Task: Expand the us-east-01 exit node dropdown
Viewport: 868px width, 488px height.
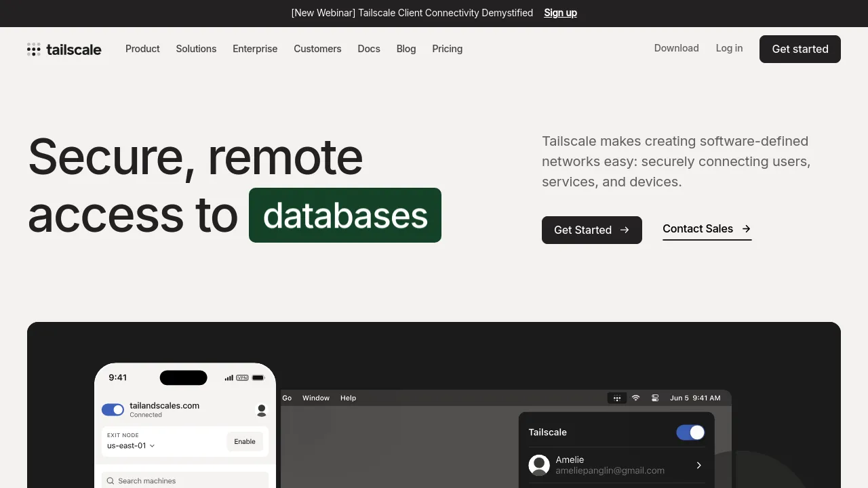Action: click(151, 446)
